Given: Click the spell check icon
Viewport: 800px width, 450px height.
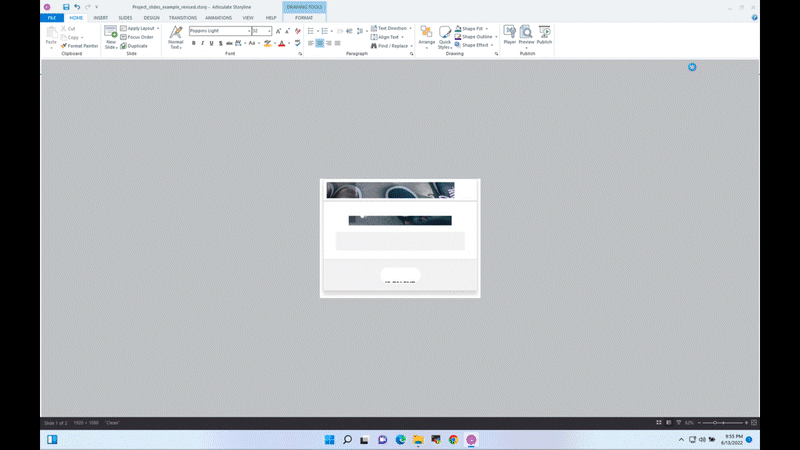Looking at the screenshot, I should click(x=297, y=43).
